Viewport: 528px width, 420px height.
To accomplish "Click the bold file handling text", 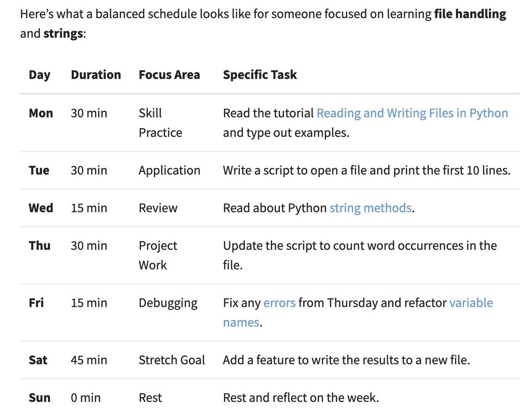I will 469,14.
